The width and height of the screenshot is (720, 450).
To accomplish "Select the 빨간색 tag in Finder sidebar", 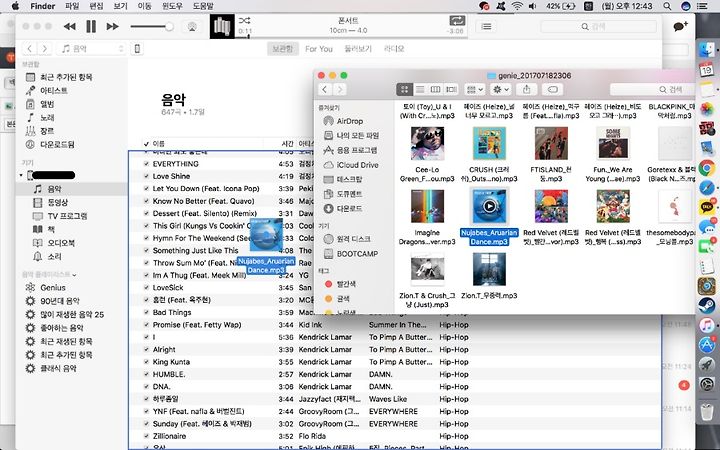I will pyautogui.click(x=346, y=284).
